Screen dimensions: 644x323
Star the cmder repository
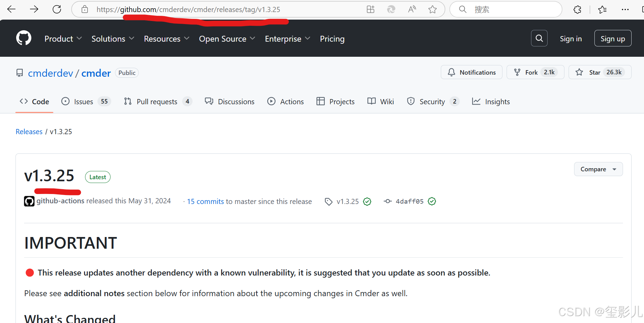(600, 72)
